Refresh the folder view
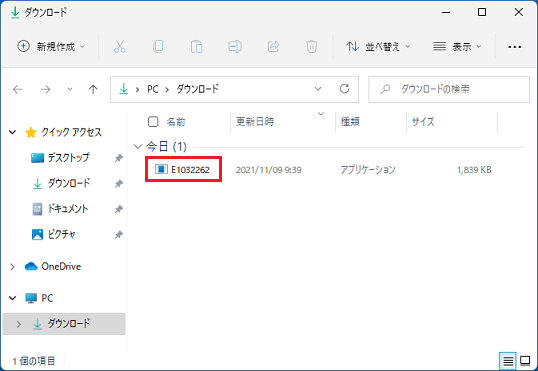This screenshot has width=538, height=371. click(x=344, y=89)
